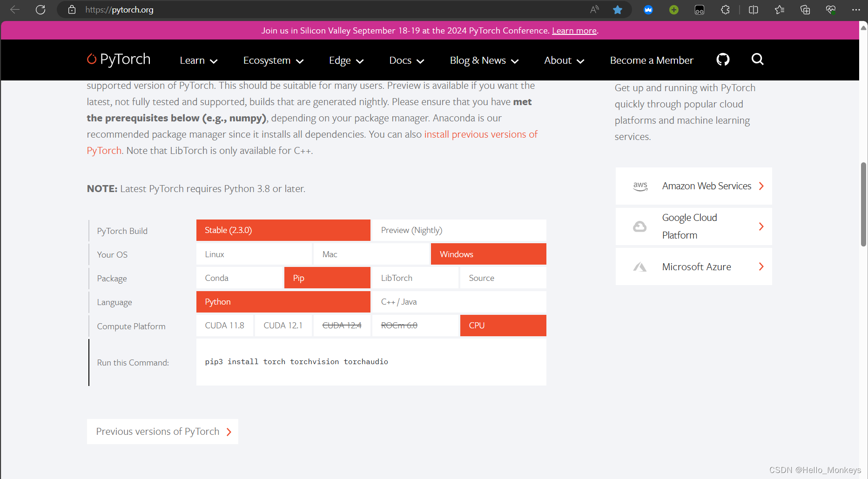
Task: Expand Blog & News menu
Action: pyautogui.click(x=484, y=60)
